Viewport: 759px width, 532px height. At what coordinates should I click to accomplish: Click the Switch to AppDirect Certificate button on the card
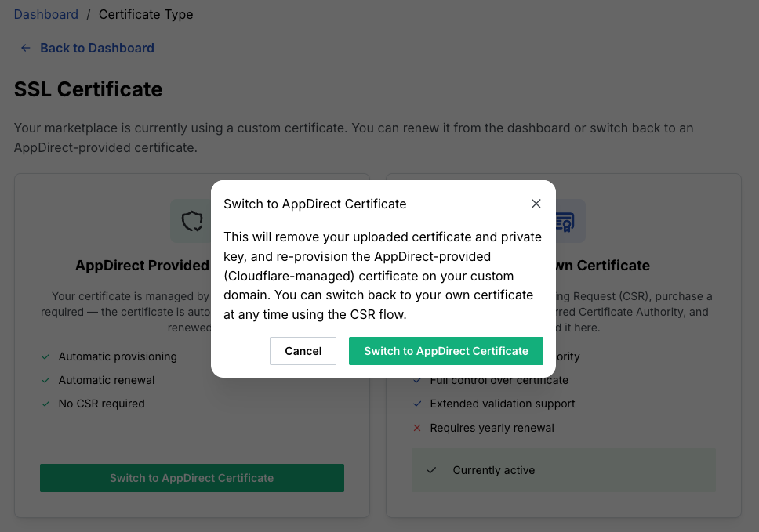[191, 478]
